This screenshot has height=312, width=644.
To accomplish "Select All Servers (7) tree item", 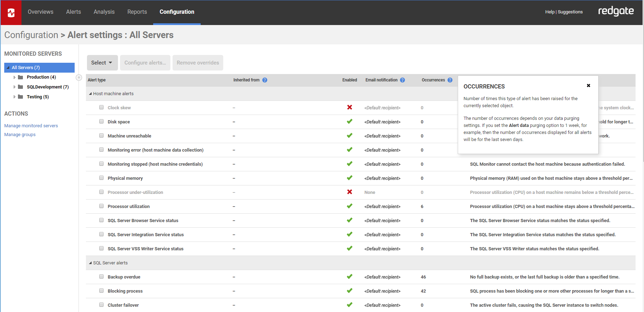I will (39, 68).
